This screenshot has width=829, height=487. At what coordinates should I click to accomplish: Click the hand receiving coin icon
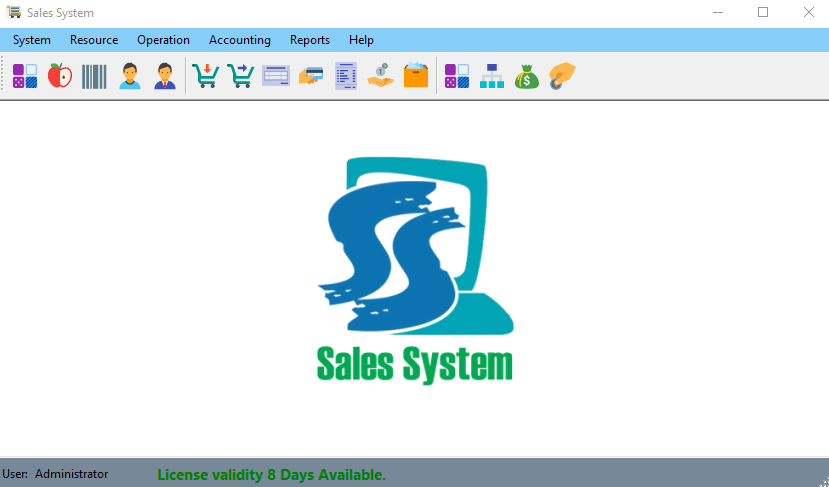[x=380, y=76]
